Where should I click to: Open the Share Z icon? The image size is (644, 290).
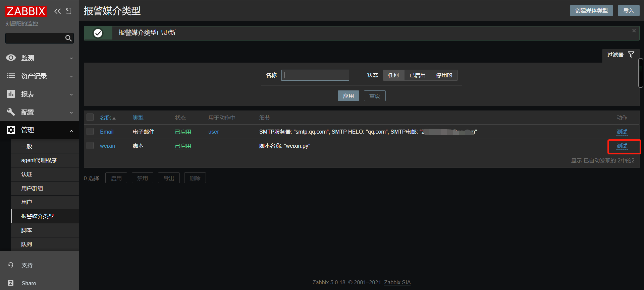[11, 283]
